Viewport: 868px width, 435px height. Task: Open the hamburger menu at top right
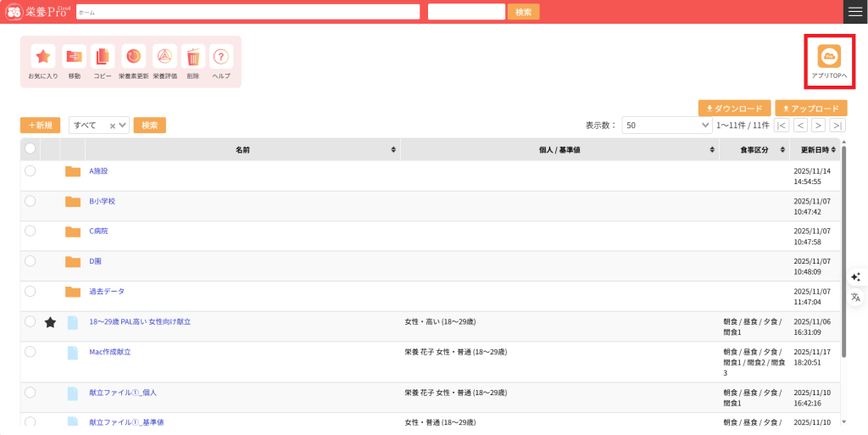pos(855,11)
